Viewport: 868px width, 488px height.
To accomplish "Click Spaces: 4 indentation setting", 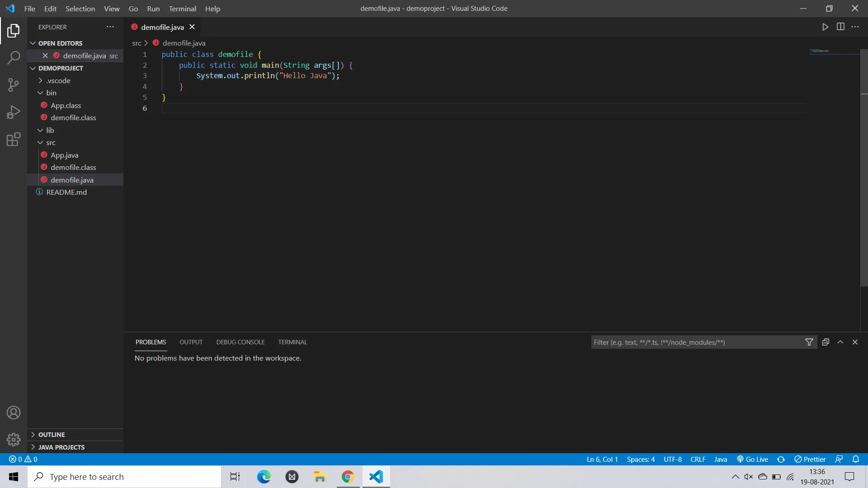I will [640, 459].
